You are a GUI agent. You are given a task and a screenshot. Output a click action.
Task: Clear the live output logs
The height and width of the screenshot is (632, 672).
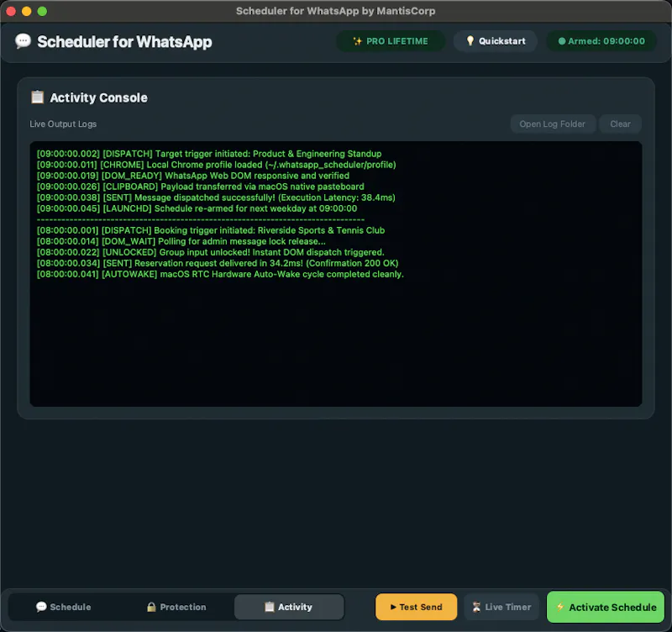coord(620,124)
